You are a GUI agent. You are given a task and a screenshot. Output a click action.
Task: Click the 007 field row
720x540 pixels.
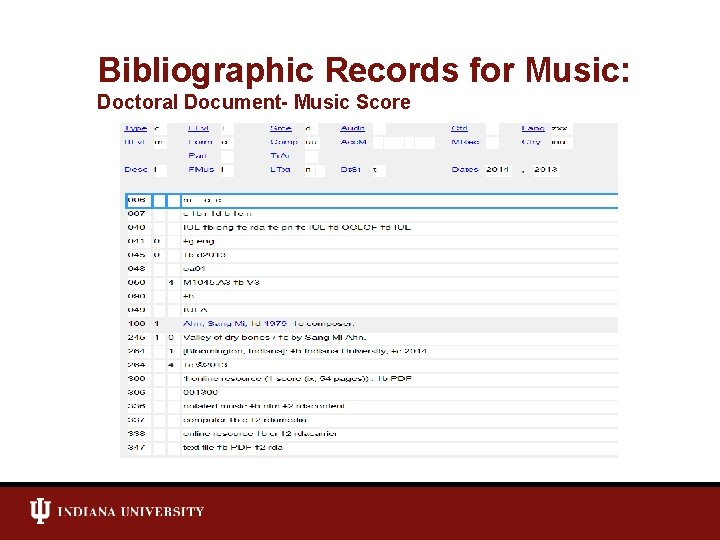tap(371, 214)
